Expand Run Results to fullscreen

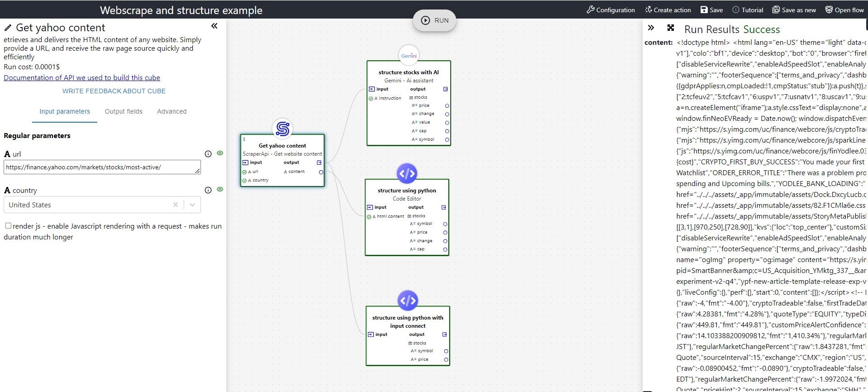coord(671,28)
